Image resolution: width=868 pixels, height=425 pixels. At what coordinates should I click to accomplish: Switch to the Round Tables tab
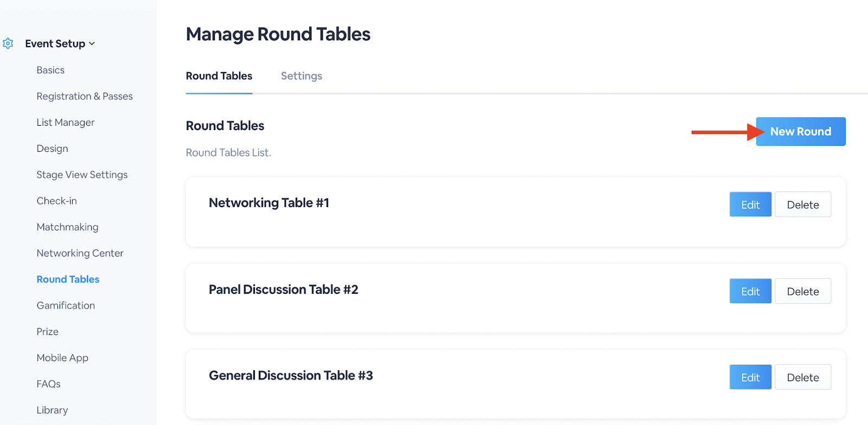tap(219, 76)
